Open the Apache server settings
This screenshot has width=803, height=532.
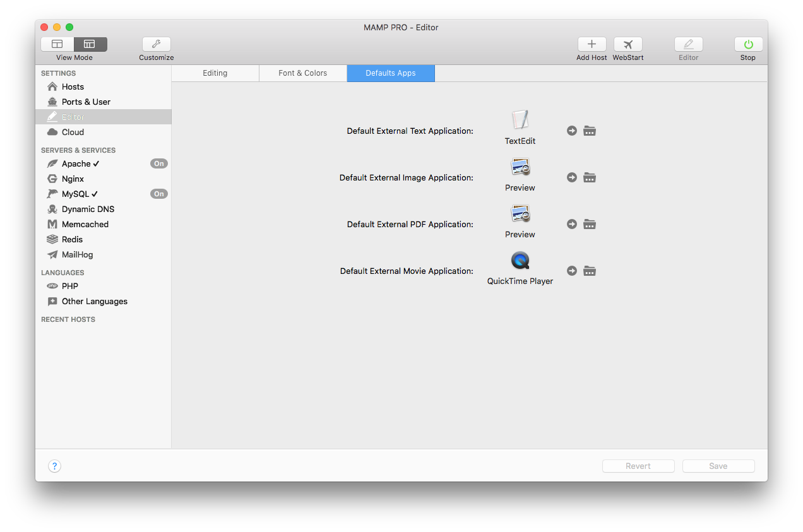[76, 163]
